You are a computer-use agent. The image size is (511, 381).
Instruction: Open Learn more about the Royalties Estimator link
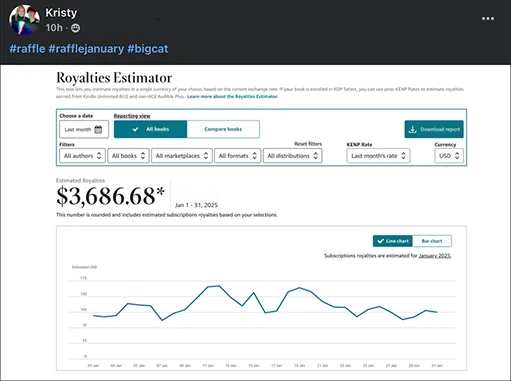[x=233, y=97]
